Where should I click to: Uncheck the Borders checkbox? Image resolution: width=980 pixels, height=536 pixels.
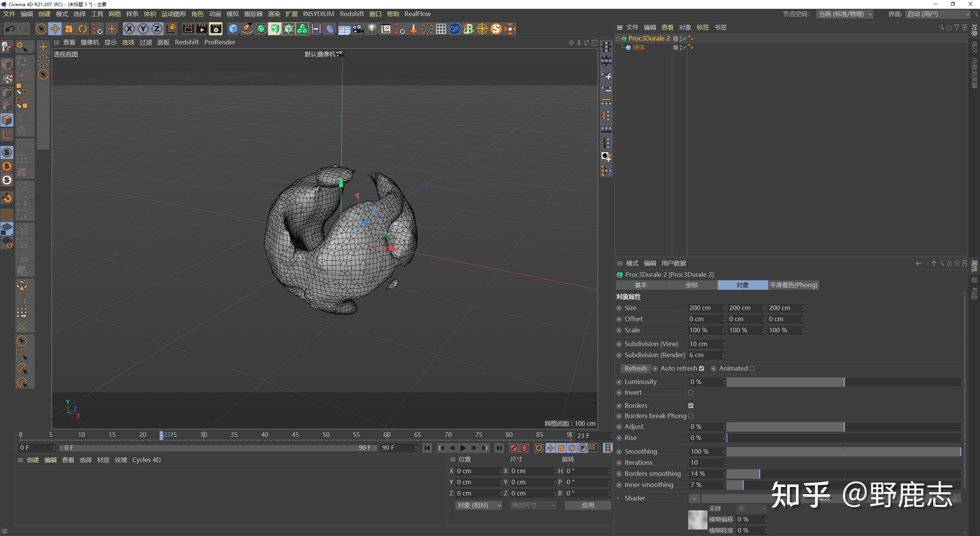point(691,405)
